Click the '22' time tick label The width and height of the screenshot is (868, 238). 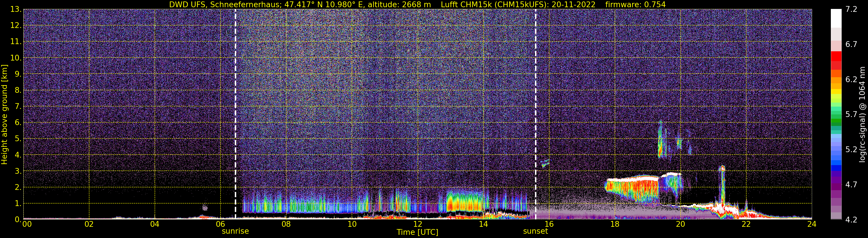click(x=746, y=224)
